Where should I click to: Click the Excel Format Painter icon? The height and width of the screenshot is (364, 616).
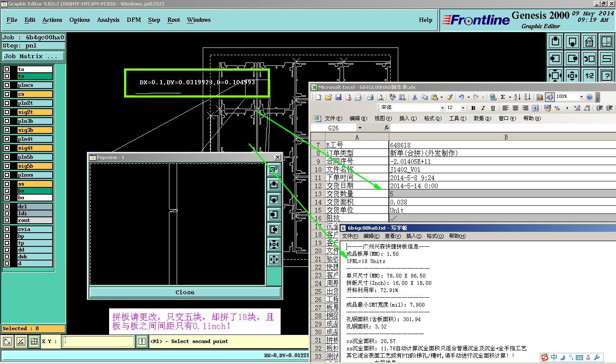449,97
